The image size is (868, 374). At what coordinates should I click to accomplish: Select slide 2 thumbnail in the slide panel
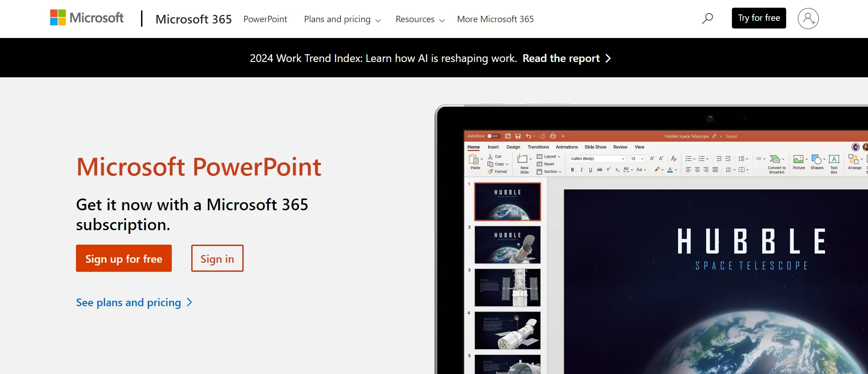pos(508,245)
